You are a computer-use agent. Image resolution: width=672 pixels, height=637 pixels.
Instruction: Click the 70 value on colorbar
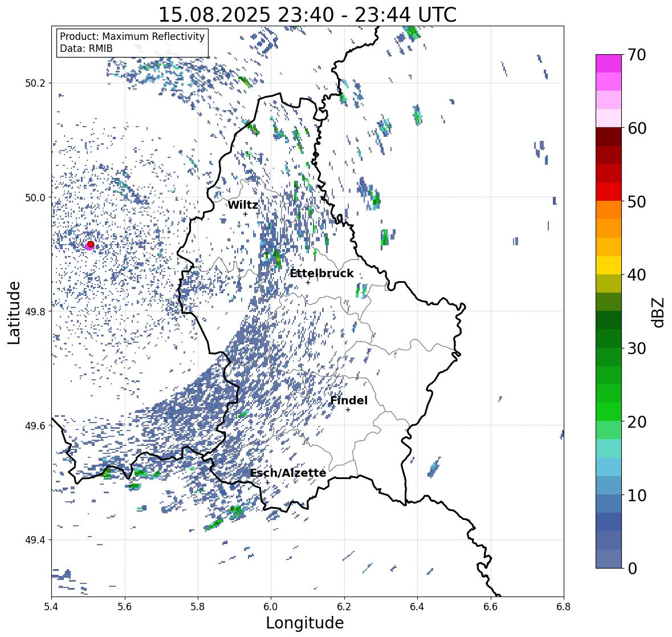[x=637, y=55]
